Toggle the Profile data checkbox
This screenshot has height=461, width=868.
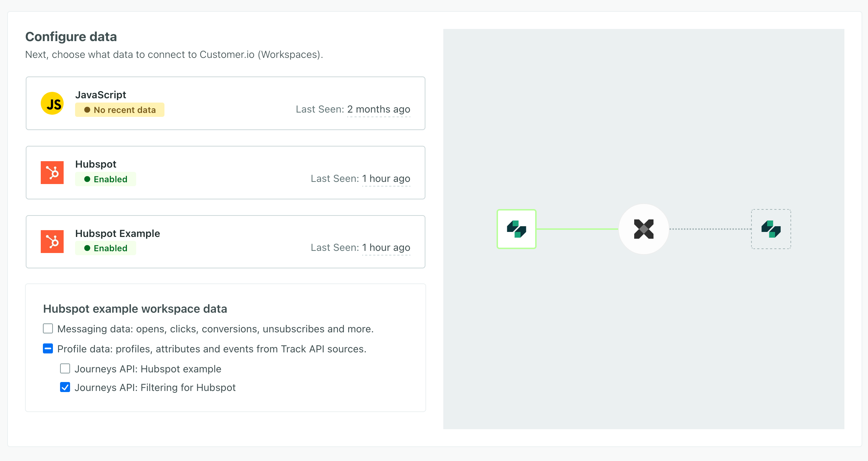pos(48,348)
